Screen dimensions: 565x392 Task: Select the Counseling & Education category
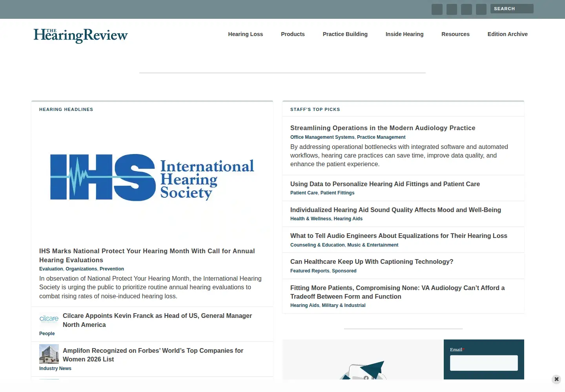tap(317, 245)
